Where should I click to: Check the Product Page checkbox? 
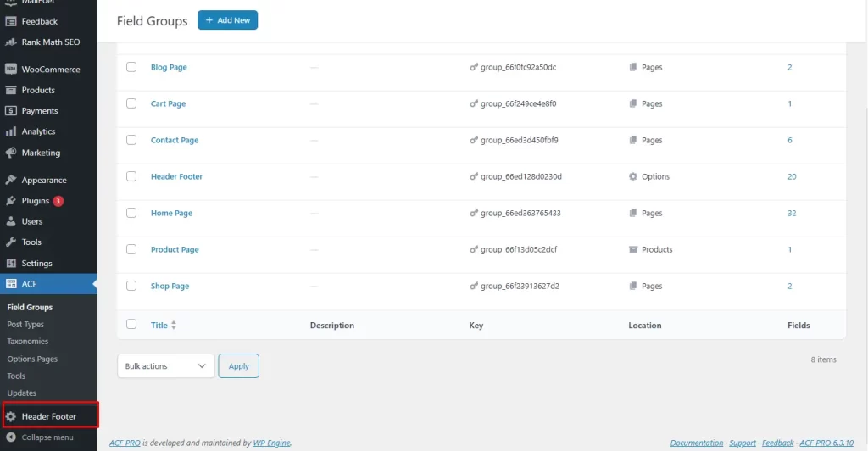tap(131, 249)
